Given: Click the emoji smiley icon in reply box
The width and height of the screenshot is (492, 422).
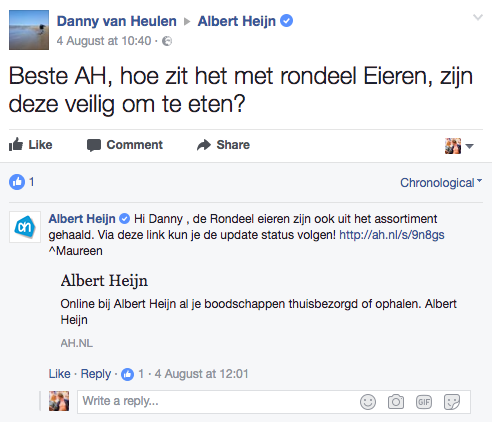Looking at the screenshot, I should tap(368, 402).
